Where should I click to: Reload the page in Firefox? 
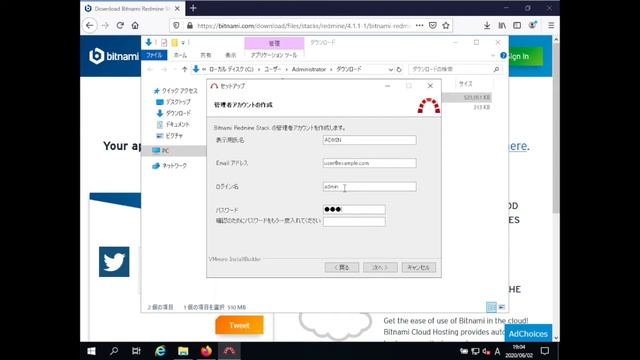tap(120, 25)
